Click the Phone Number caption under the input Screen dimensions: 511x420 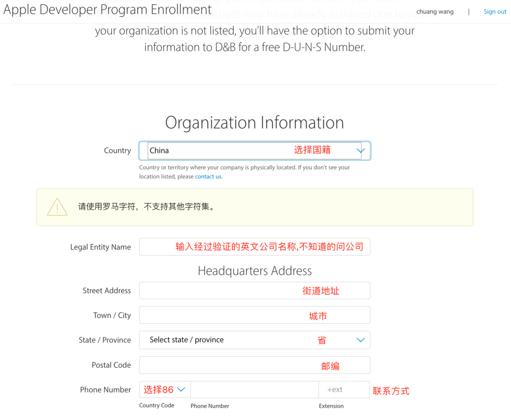tap(210, 406)
